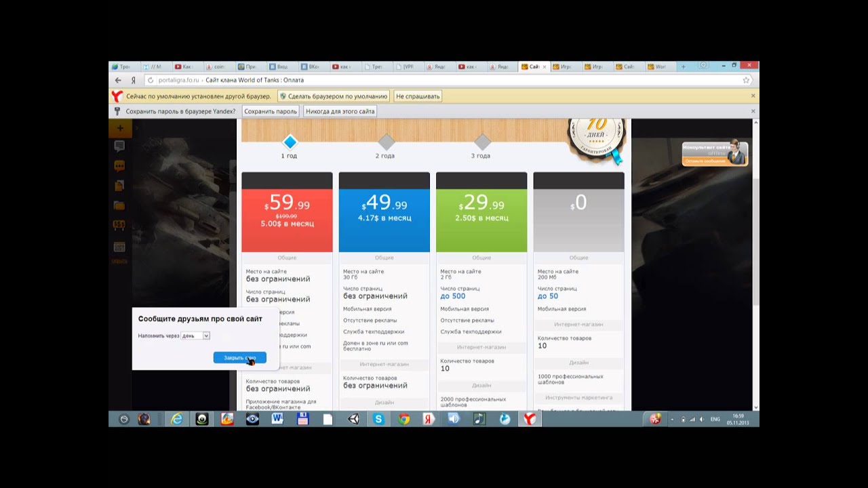The width and height of the screenshot is (868, 488).
Task: Click Сделать браузером по умолчанию button
Action: (333, 96)
